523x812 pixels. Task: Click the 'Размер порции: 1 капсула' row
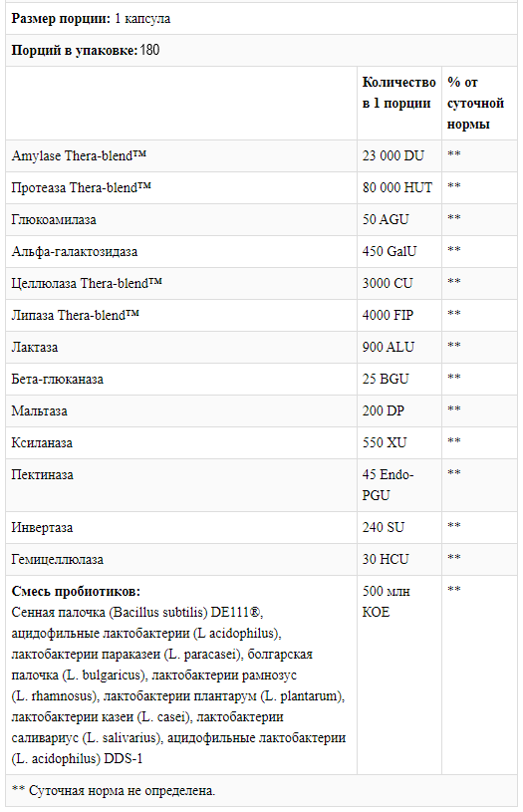click(261, 19)
